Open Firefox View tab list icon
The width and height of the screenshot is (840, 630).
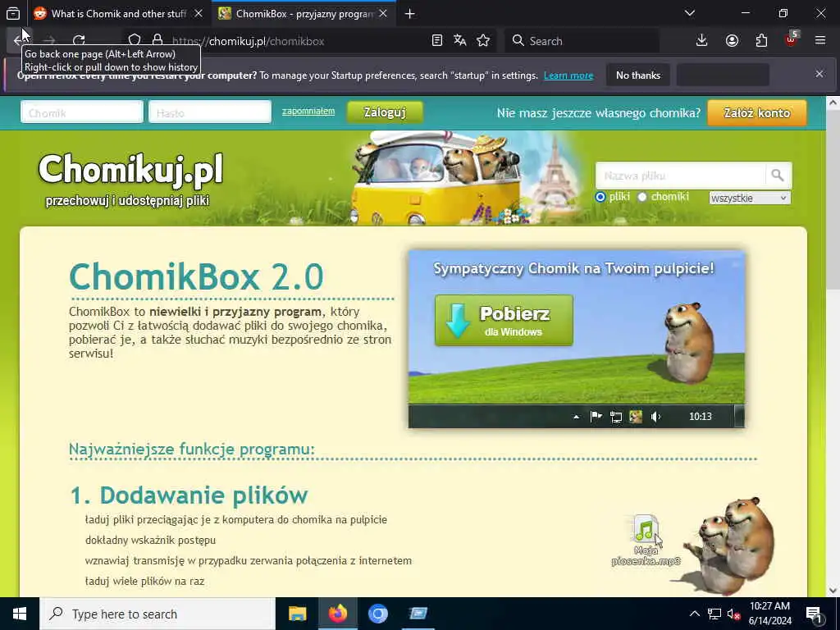[x=13, y=13]
